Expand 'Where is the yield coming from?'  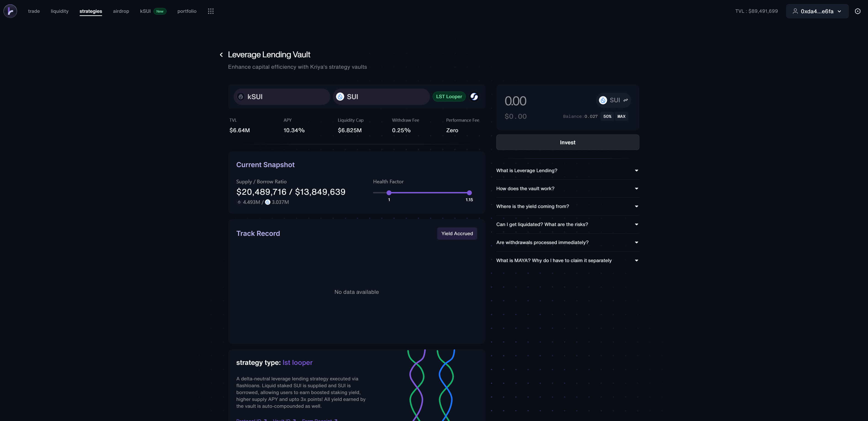coord(567,206)
